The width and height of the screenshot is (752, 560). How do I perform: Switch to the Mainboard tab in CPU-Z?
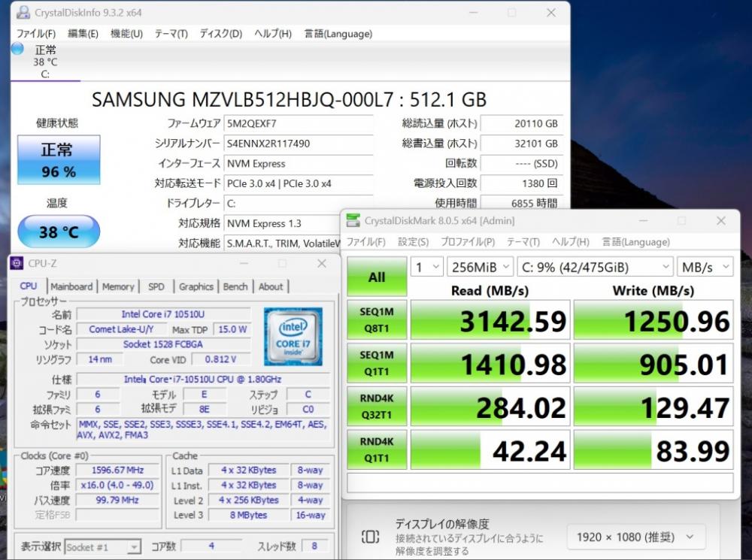71,286
